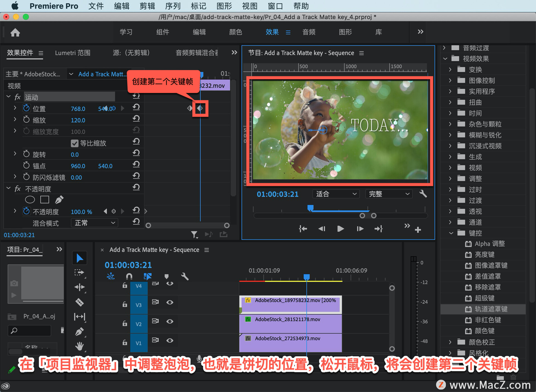Expand the 扭曲 effects folder
Screen dimensions: 536x392
tap(450, 102)
